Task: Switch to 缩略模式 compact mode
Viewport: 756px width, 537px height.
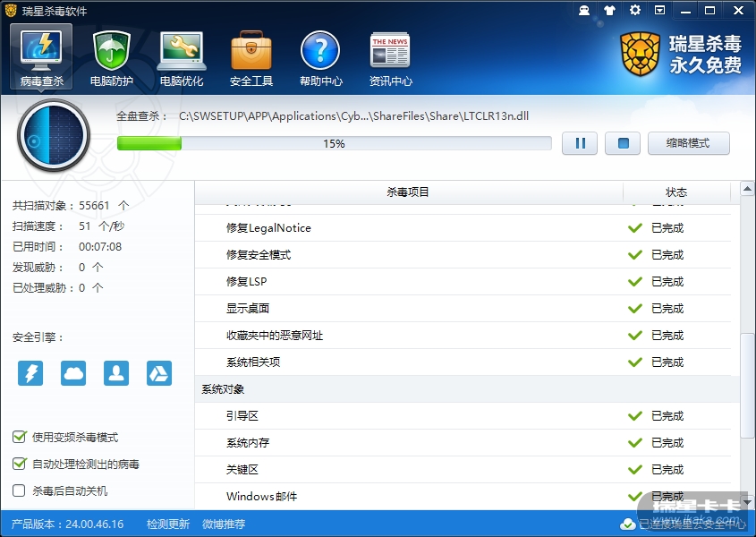Action: coord(689,143)
